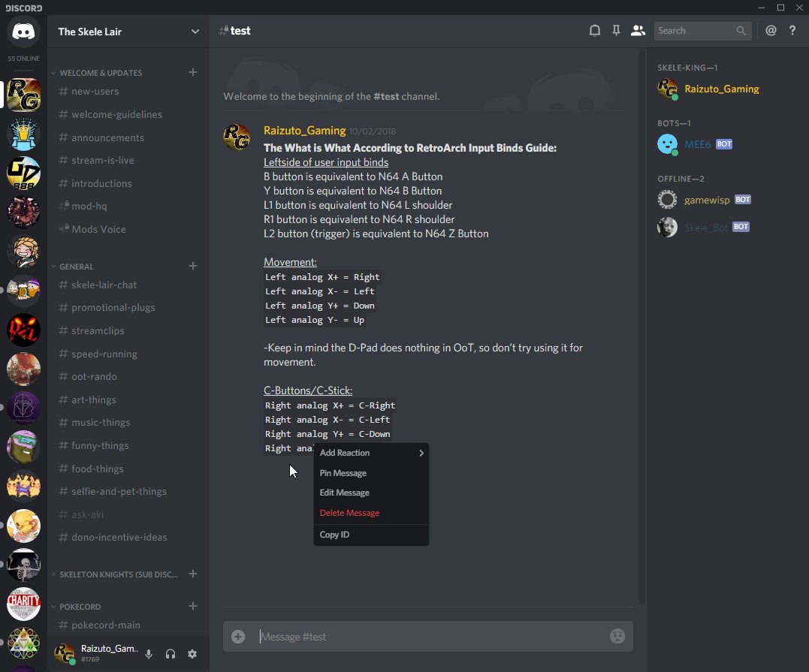Open the GD 888 server icon
The width and height of the screenshot is (809, 672).
23,173
